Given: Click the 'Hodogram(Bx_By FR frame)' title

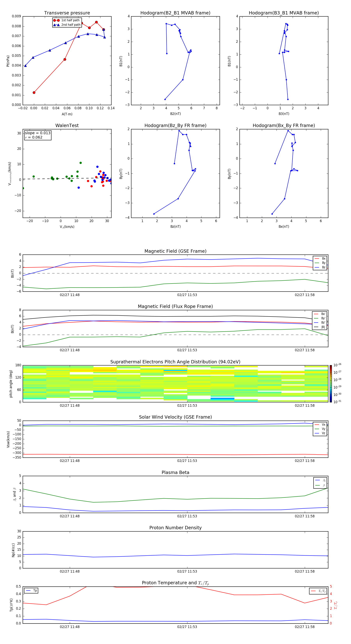Looking at the screenshot, I should pyautogui.click(x=284, y=125).
